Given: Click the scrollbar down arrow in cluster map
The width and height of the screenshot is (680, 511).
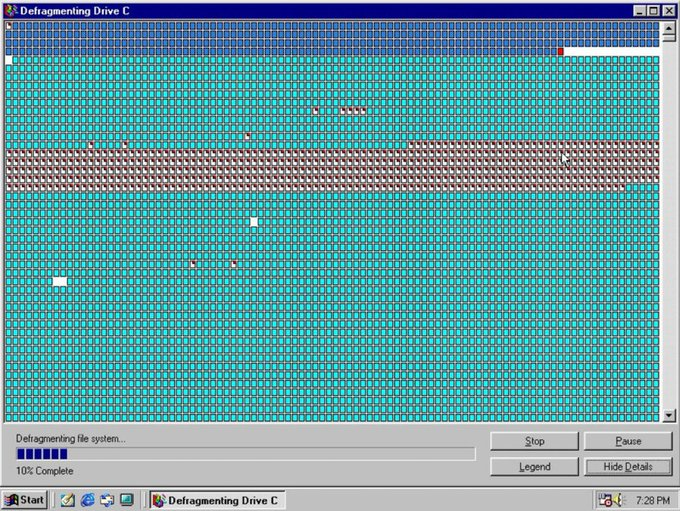Looking at the screenshot, I should 669,416.
